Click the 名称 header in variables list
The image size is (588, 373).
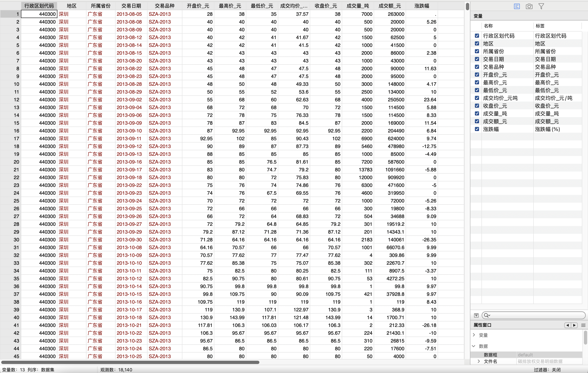tap(488, 26)
